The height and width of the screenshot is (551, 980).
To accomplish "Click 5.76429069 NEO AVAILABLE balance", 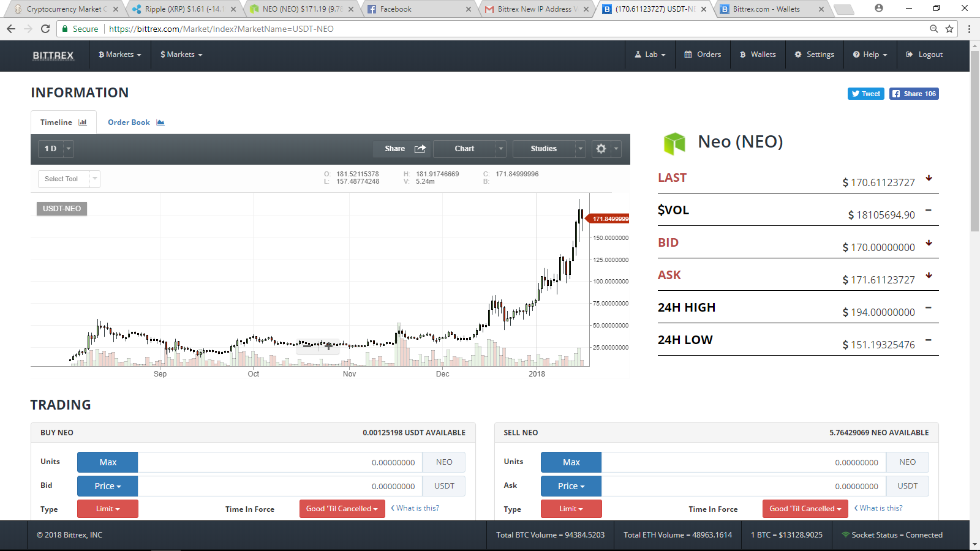I will point(879,433).
